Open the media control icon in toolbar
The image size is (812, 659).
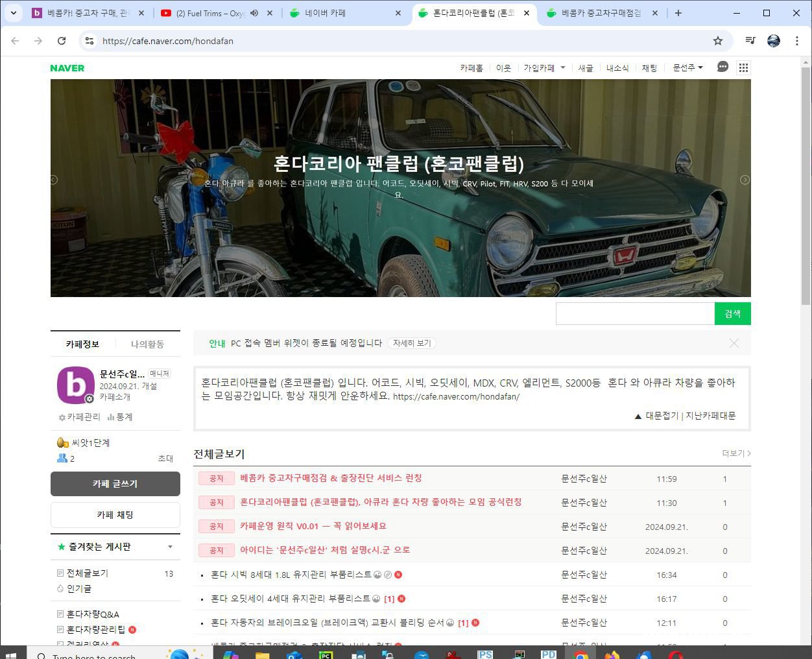[750, 41]
